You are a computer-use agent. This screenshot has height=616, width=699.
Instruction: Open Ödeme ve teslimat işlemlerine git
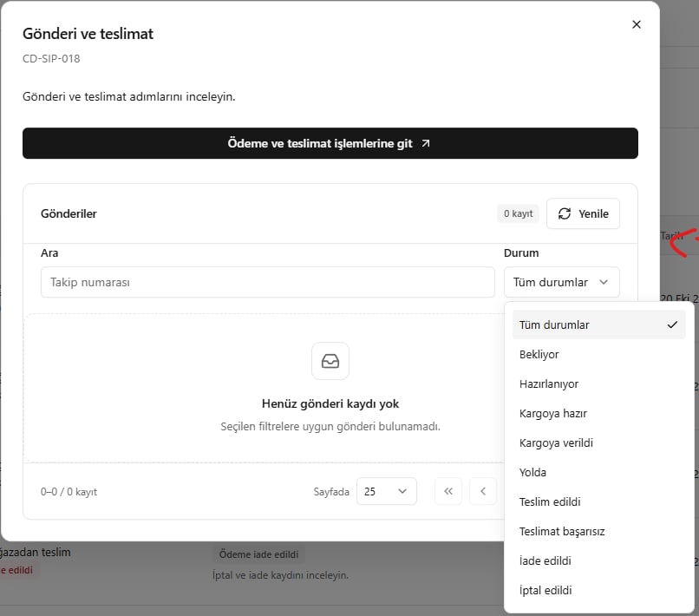coord(330,143)
